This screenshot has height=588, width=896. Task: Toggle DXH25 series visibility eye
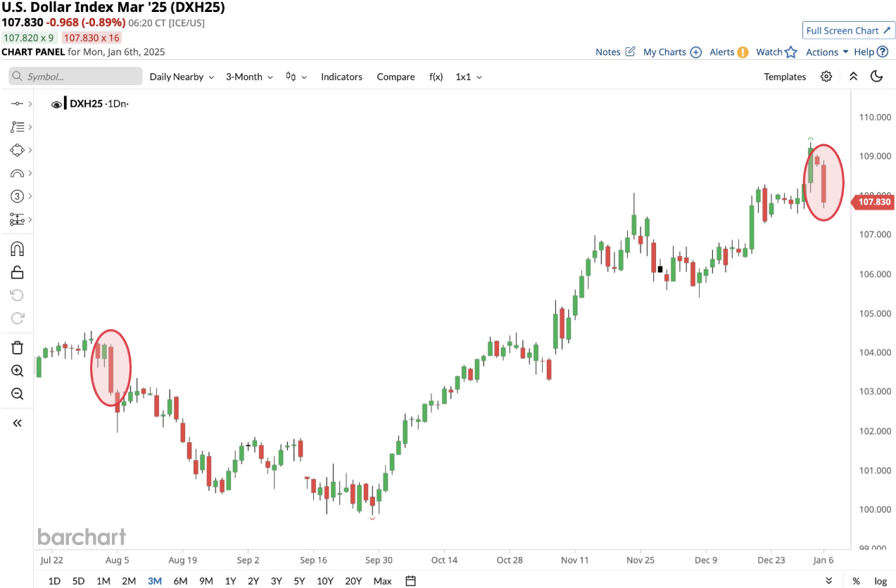(x=57, y=104)
